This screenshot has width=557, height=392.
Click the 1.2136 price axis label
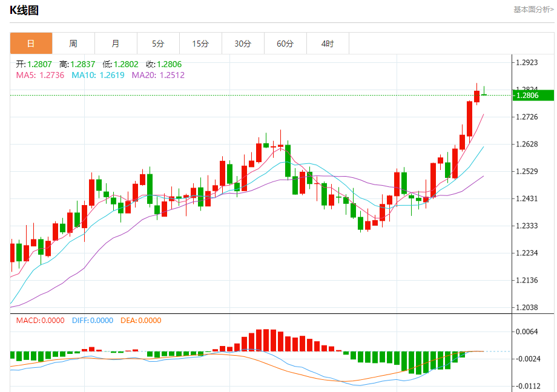point(527,280)
